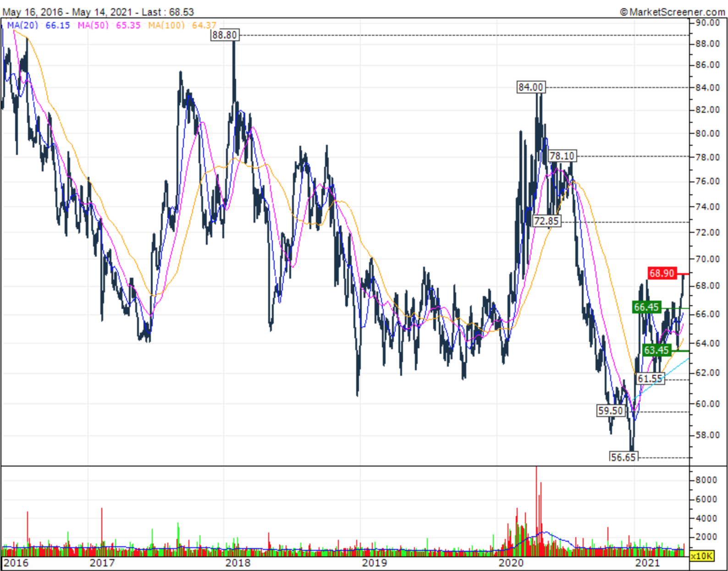The width and height of the screenshot is (728, 571).
Task: Click the 2018 year axis label
Action: coord(238,563)
